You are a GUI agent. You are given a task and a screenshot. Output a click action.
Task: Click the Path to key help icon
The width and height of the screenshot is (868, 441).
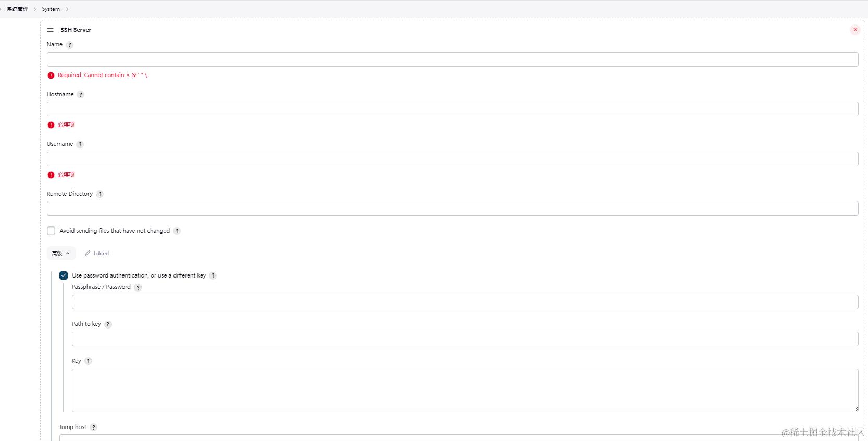coord(108,324)
